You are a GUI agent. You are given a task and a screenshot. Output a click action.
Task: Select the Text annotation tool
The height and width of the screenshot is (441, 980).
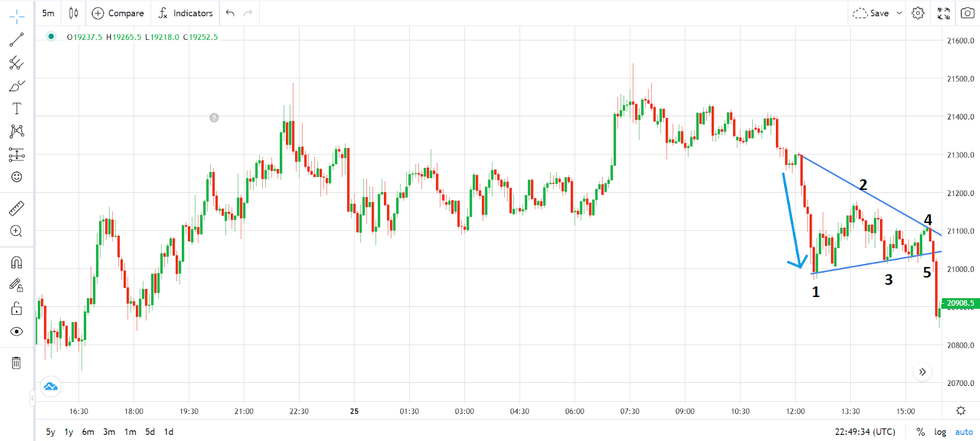(17, 108)
